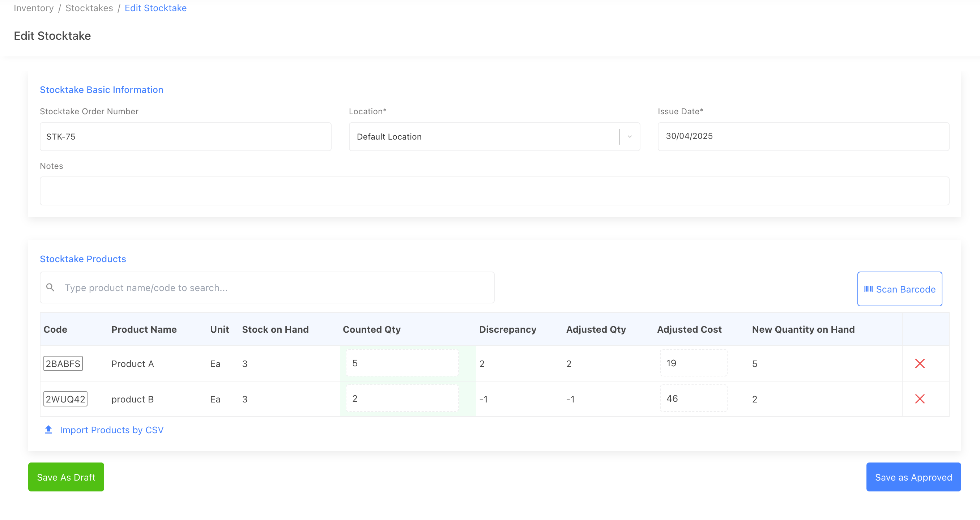Edit the Adjusted Cost for product B
980x520 pixels.
[693, 398]
